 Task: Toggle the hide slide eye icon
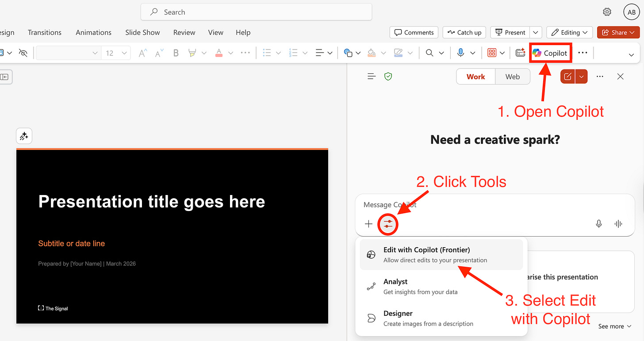[x=23, y=53]
